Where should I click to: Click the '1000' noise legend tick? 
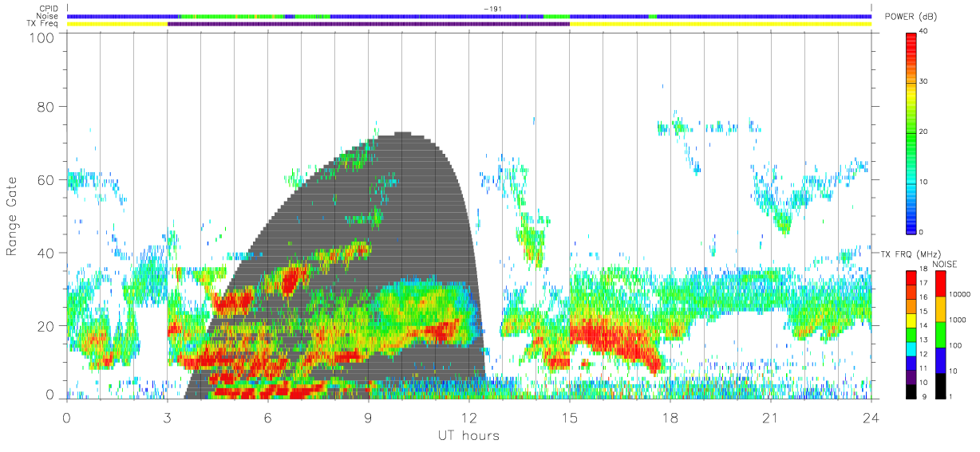click(x=957, y=320)
